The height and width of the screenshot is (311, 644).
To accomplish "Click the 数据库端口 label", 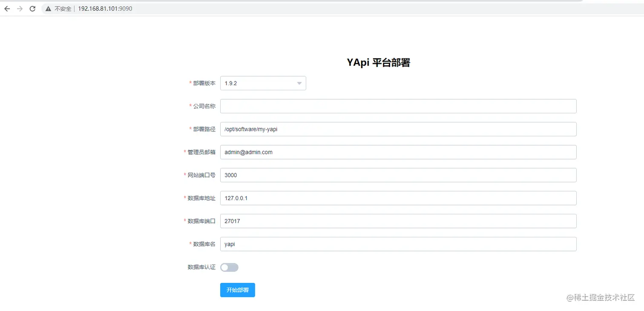I will [201, 221].
